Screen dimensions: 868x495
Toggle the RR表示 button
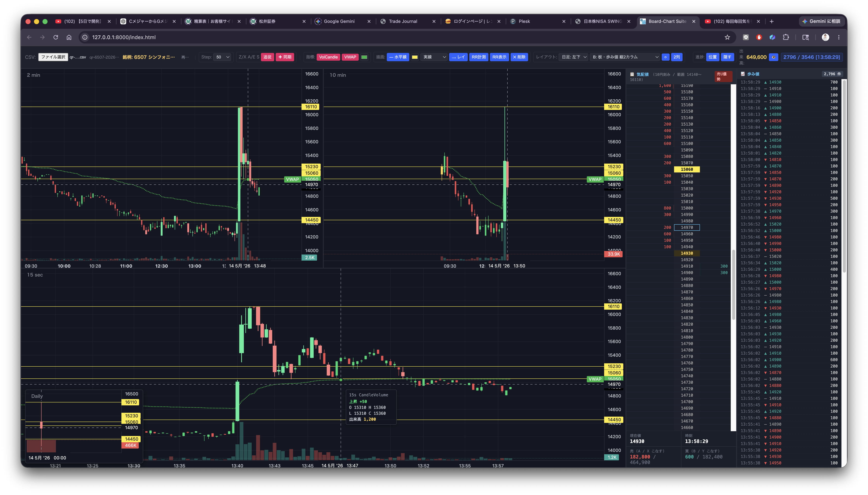point(499,57)
